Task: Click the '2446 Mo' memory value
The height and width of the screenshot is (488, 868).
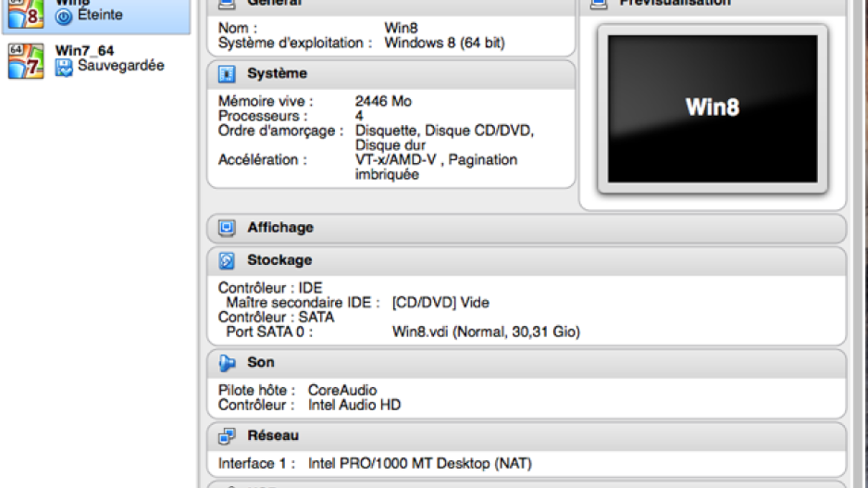Action: tap(383, 101)
